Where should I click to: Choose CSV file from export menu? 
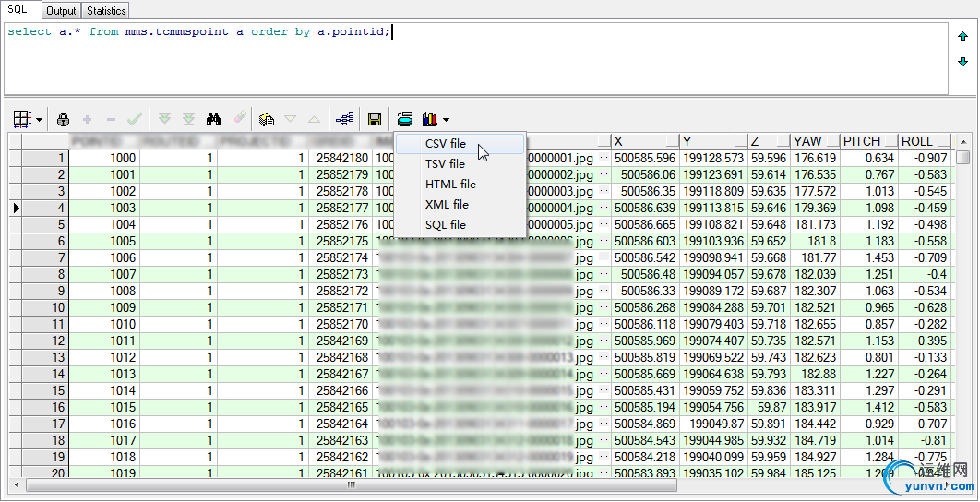[446, 144]
